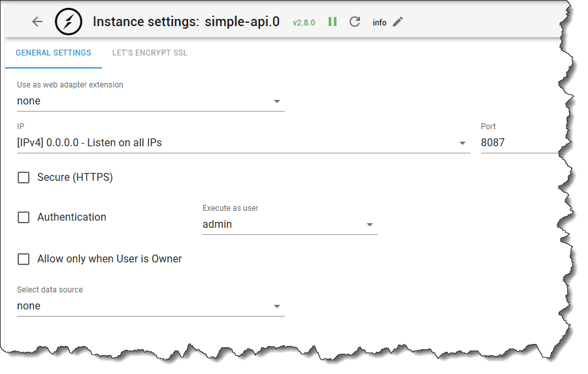Screen dimensions: 588x374
Task: Click the v2.8.0 version label
Action: [304, 22]
